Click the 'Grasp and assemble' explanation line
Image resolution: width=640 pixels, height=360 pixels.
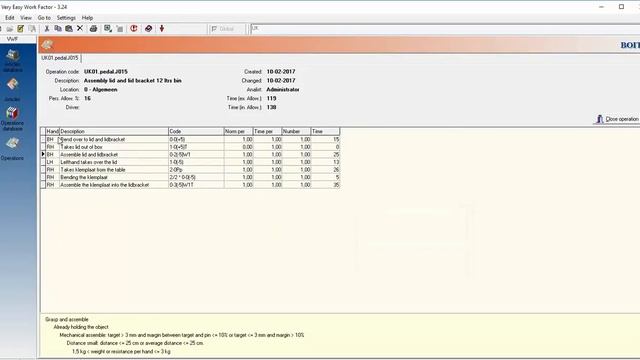pos(67,320)
